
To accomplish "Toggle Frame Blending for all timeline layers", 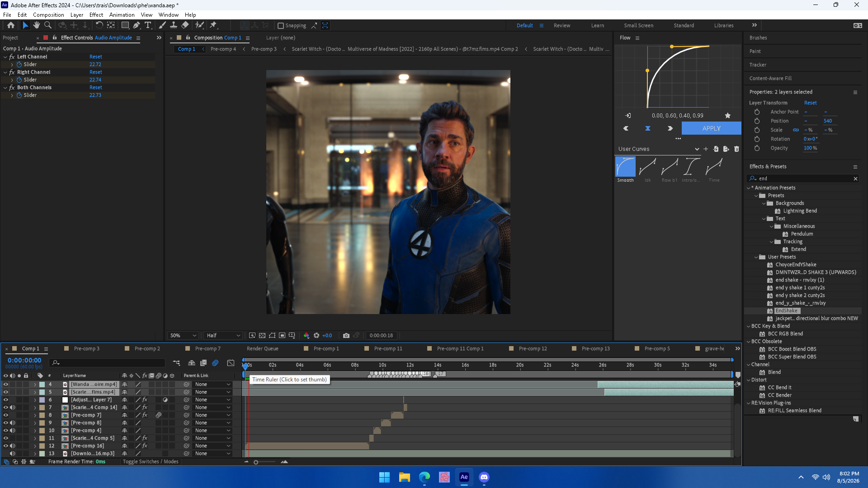I will pyautogui.click(x=203, y=363).
